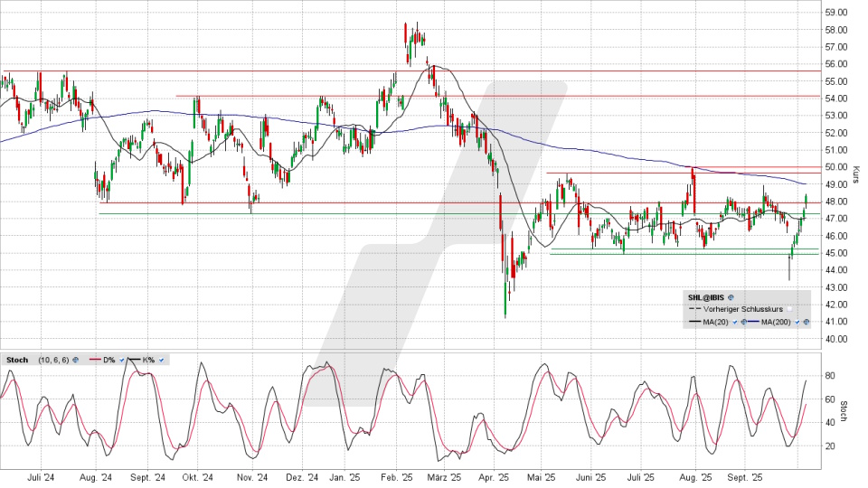
Task: Click the SHL@IBIS symbol label
Action: (707, 296)
